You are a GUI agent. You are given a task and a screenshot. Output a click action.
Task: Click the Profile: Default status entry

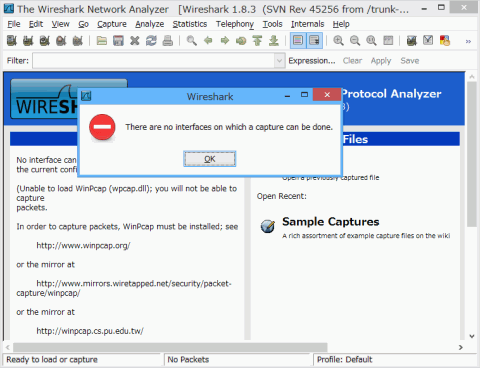pos(344,360)
